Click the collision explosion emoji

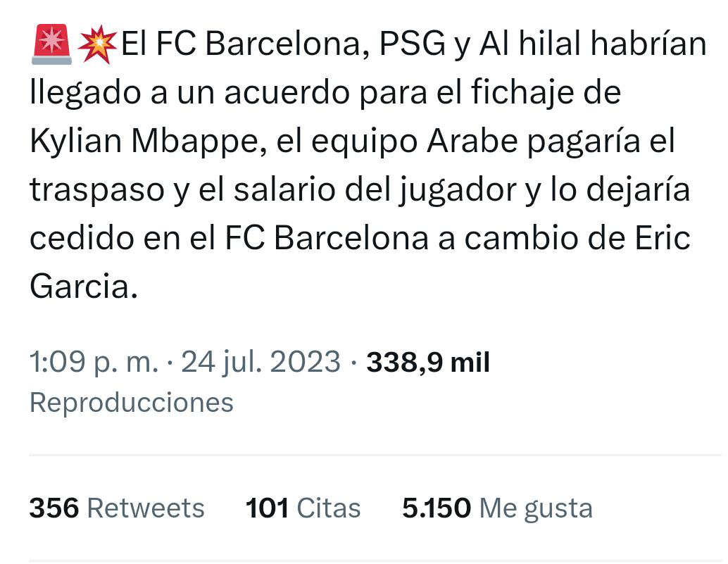pos(97,44)
